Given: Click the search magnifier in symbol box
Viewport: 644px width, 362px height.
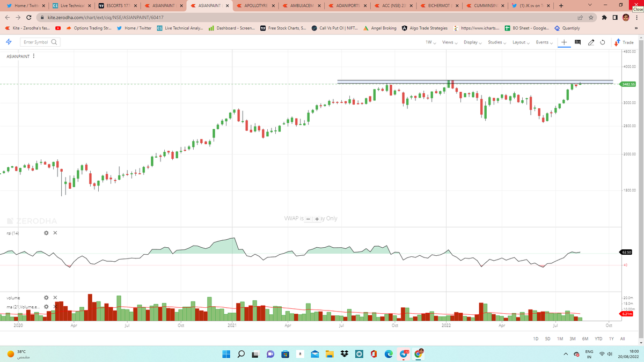Looking at the screenshot, I should (54, 42).
